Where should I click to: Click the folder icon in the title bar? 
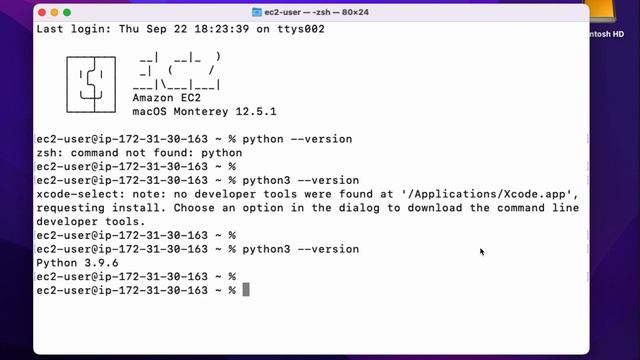257,12
